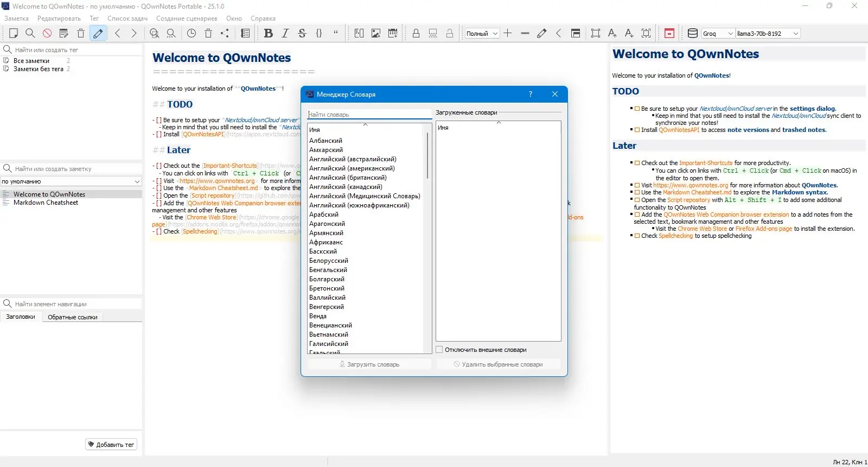Image resolution: width=868 pixels, height=467 pixels.
Task: Open note history clock icon
Action: tap(192, 33)
